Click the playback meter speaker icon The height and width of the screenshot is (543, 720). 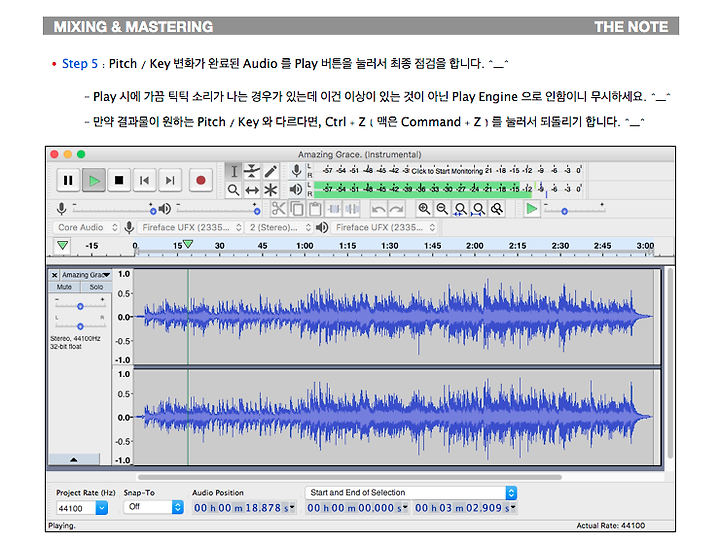click(296, 189)
